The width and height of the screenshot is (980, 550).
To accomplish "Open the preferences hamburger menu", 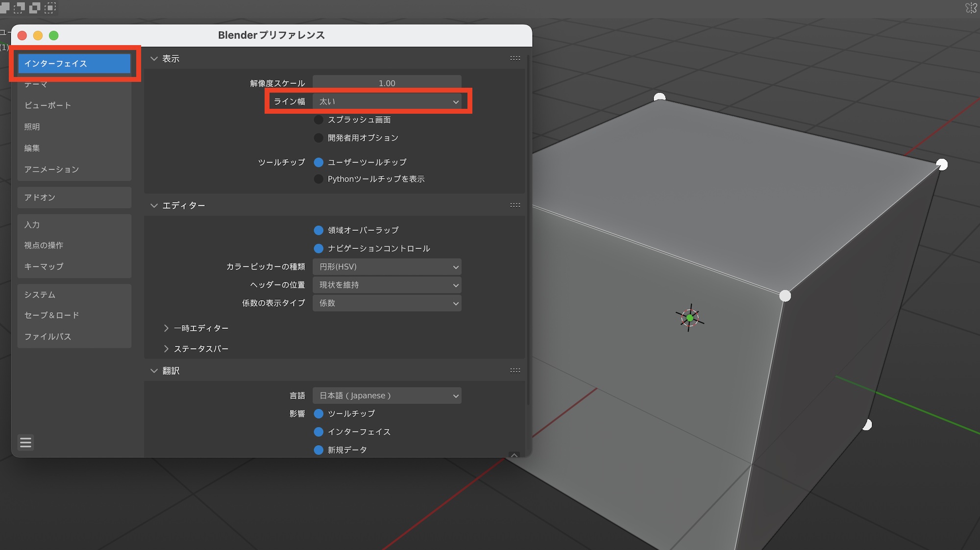I will [x=25, y=443].
